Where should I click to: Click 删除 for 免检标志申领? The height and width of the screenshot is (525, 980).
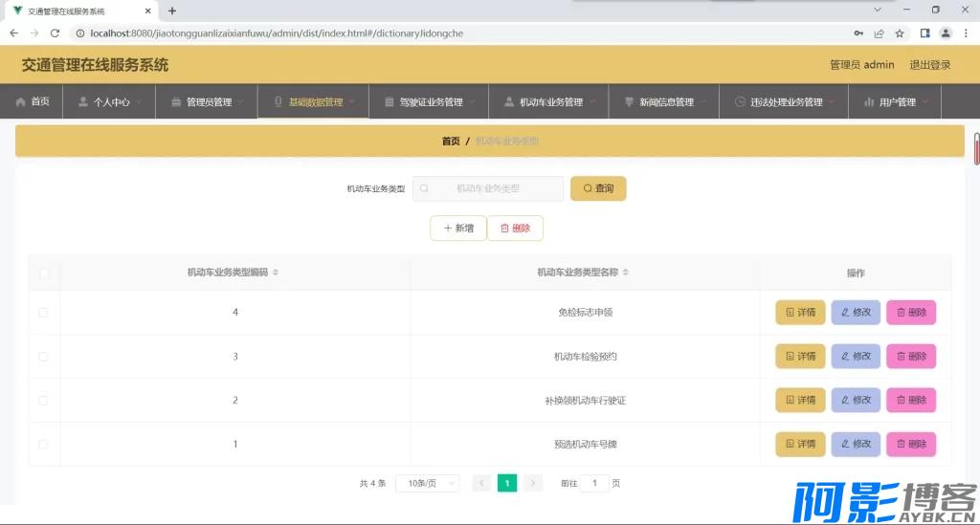[911, 312]
